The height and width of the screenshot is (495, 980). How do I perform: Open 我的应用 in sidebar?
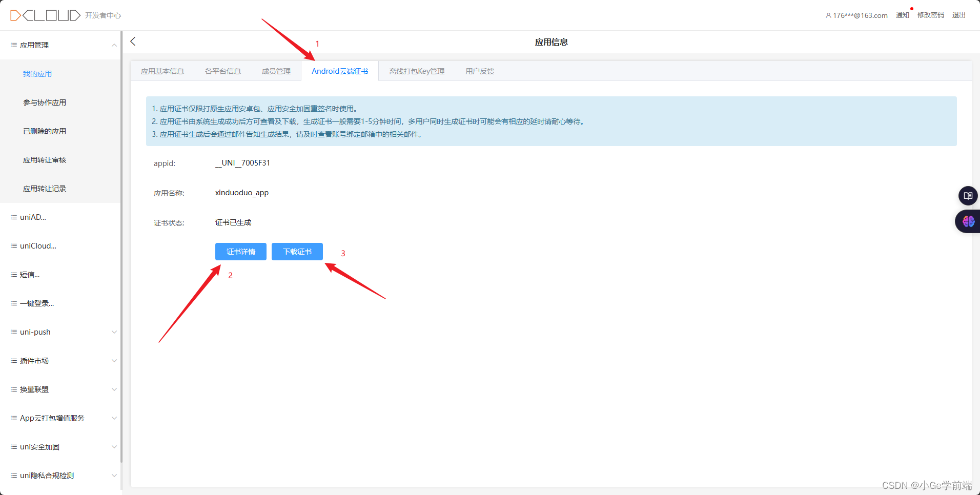[x=37, y=74]
